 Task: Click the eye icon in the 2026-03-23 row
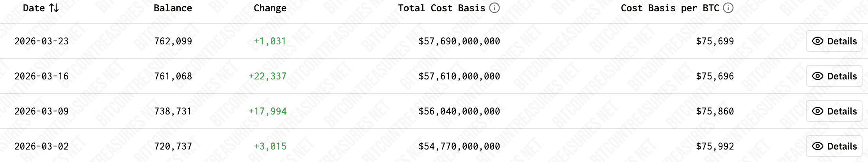[817, 41]
